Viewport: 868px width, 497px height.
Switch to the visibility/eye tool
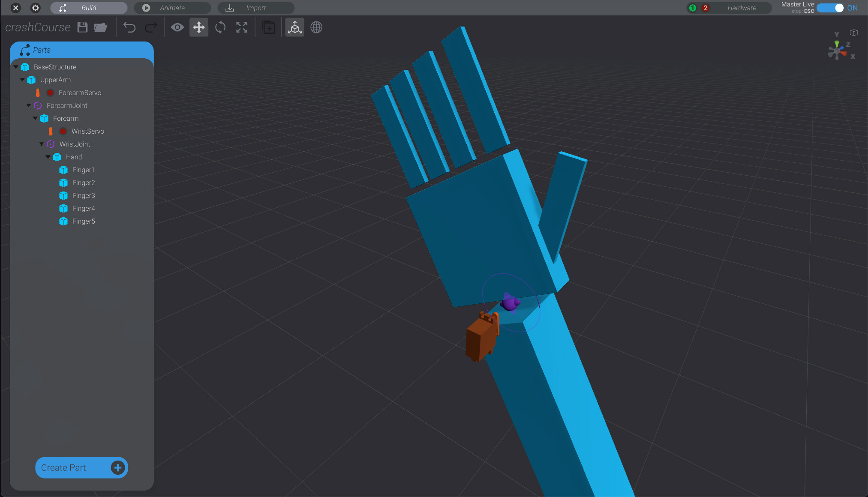coord(177,27)
